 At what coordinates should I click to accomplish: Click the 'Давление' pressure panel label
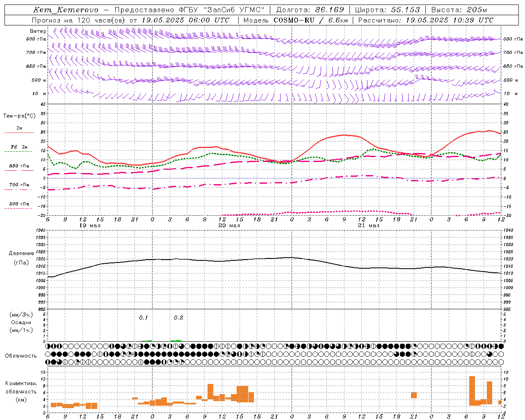[21, 253]
